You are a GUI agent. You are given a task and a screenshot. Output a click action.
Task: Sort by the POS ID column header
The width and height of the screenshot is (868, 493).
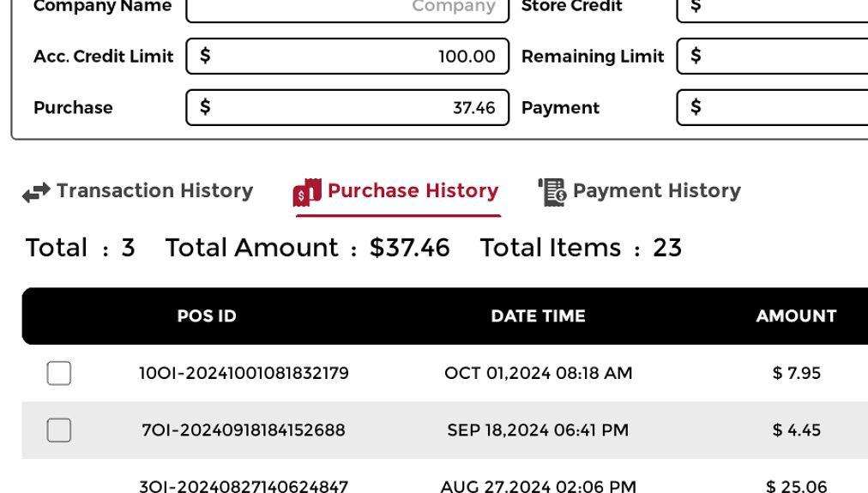[207, 316]
